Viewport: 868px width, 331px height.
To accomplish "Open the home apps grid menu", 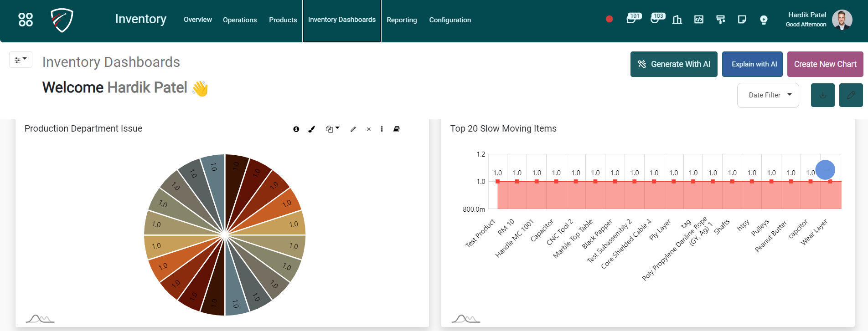I will coord(26,20).
